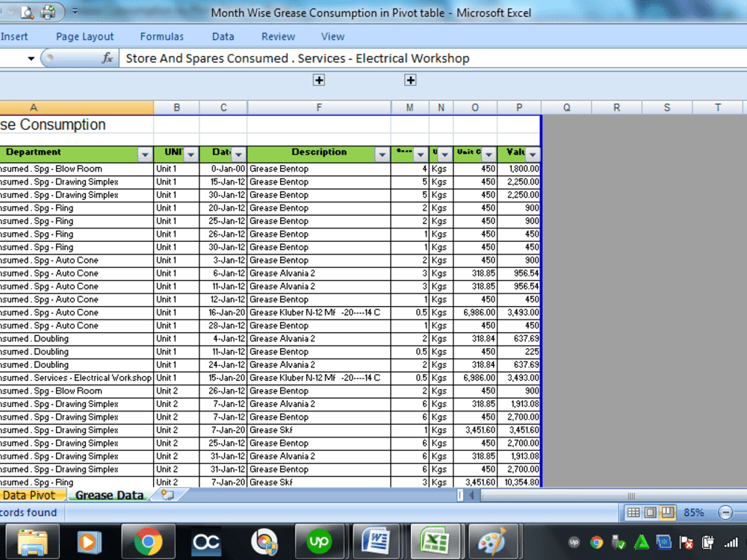Open the Review ribbon tab
Image resolution: width=747 pixels, height=560 pixels.
click(278, 37)
